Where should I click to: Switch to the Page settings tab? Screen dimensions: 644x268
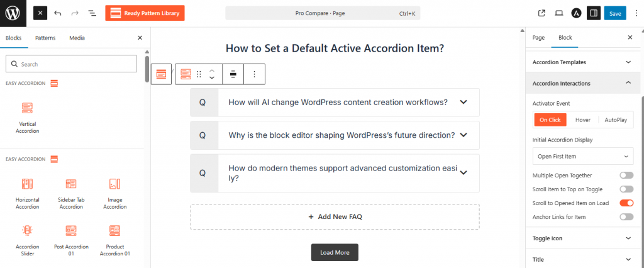[538, 38]
